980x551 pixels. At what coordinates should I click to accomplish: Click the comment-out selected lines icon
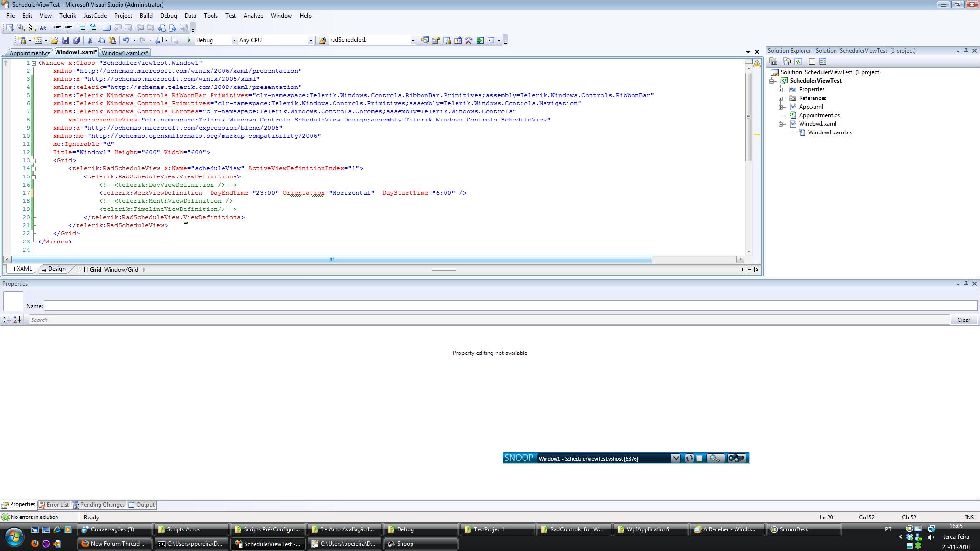[x=82, y=28]
